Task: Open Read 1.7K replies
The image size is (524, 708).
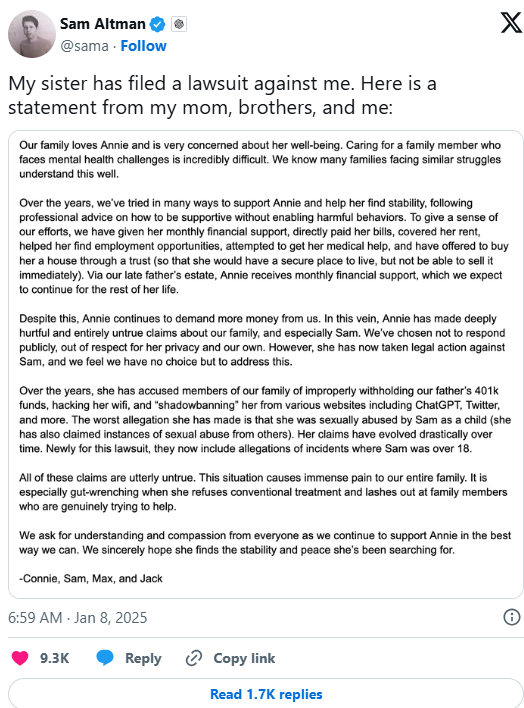Action: 266,694
